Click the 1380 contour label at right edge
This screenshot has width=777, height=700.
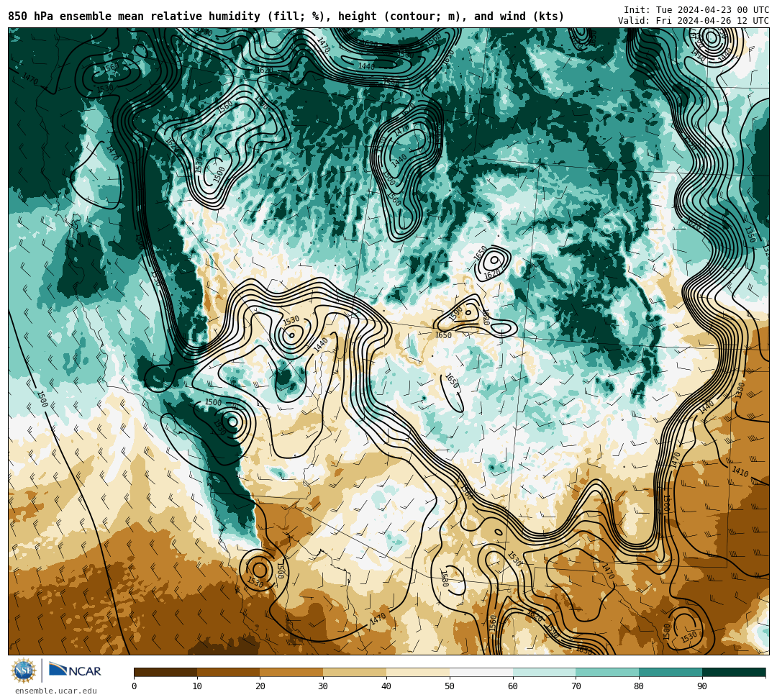[x=740, y=391]
